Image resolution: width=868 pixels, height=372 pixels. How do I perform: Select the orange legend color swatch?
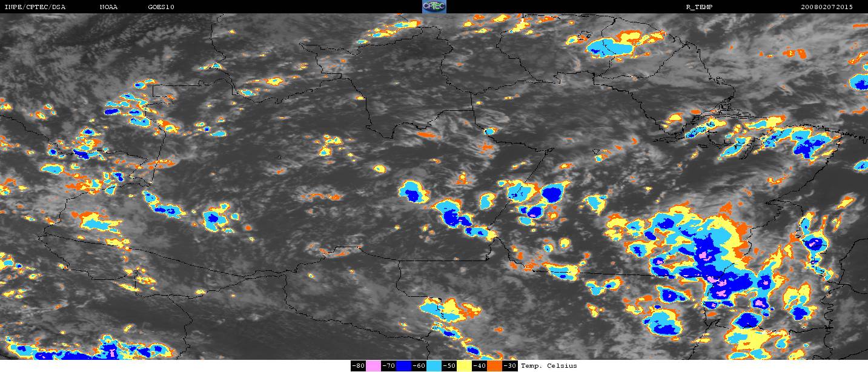[x=494, y=366]
